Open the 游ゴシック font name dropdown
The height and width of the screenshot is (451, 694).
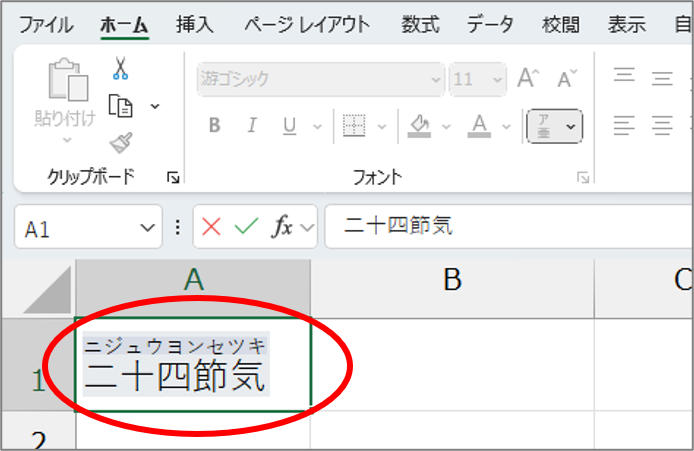(436, 80)
